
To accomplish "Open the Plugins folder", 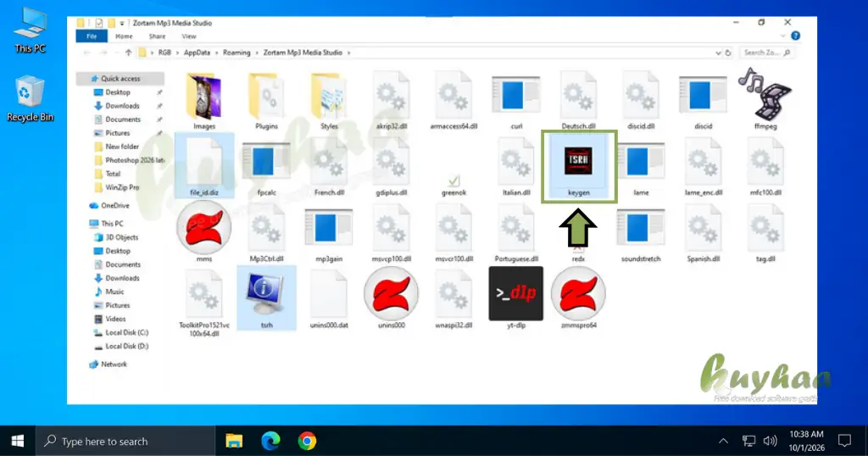I will coord(266,97).
